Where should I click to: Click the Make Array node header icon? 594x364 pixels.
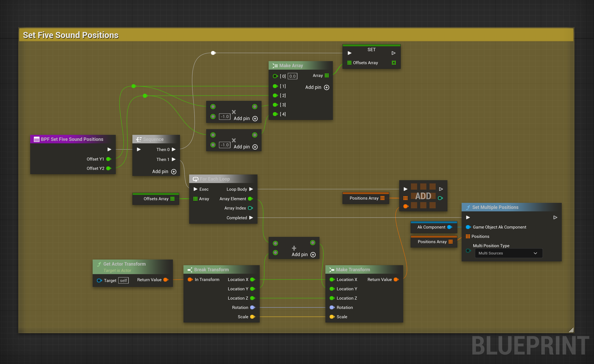(x=275, y=65)
